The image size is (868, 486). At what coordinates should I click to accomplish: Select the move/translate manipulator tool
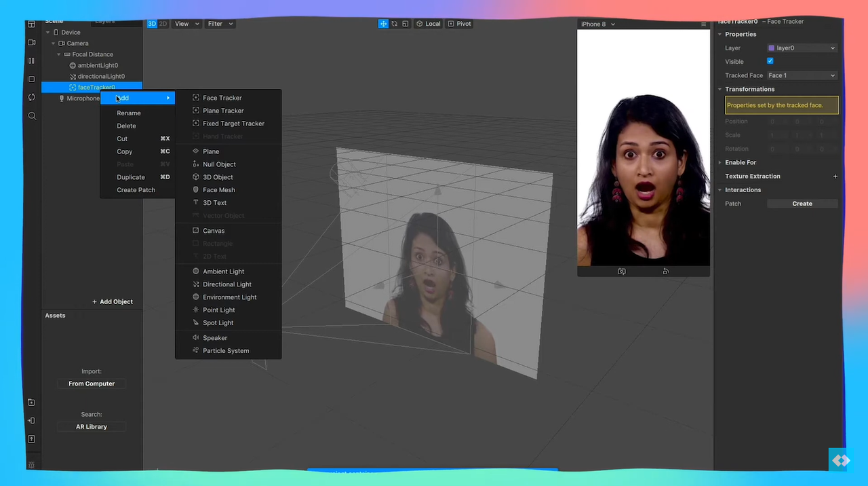click(x=383, y=24)
